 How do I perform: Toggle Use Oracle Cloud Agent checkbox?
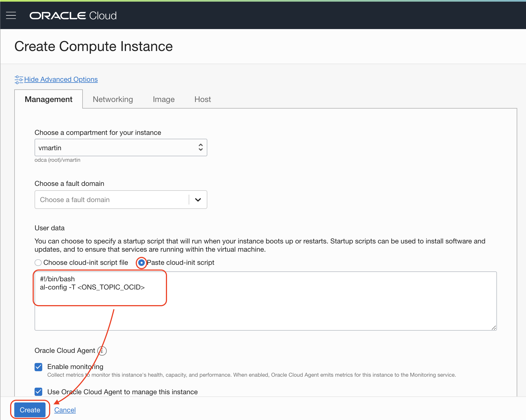pos(38,392)
